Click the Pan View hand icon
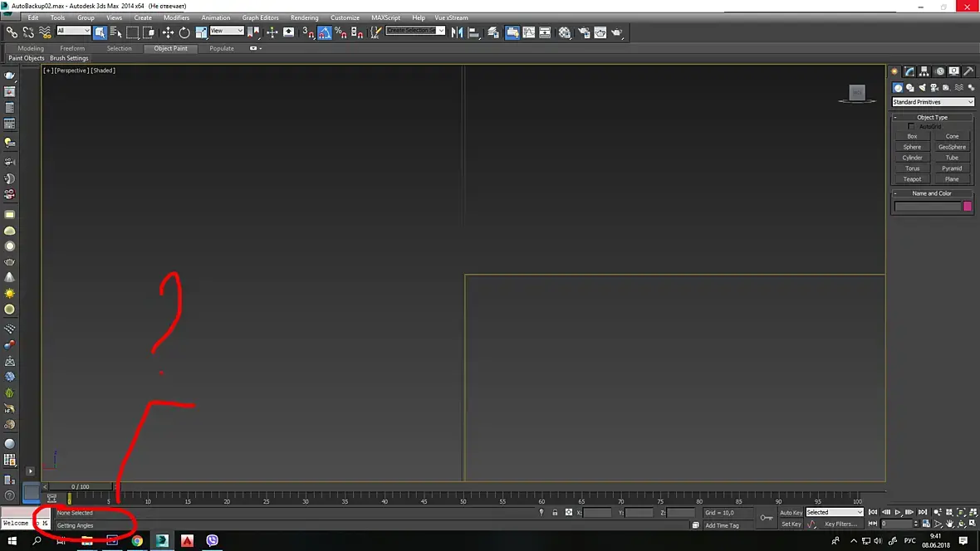Screen dimensions: 980x551 click(949, 524)
